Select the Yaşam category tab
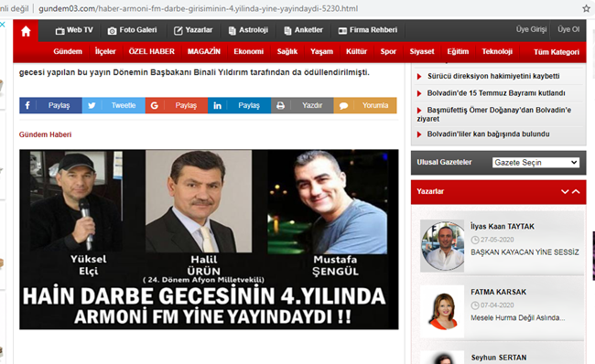595x364 pixels. click(x=321, y=51)
